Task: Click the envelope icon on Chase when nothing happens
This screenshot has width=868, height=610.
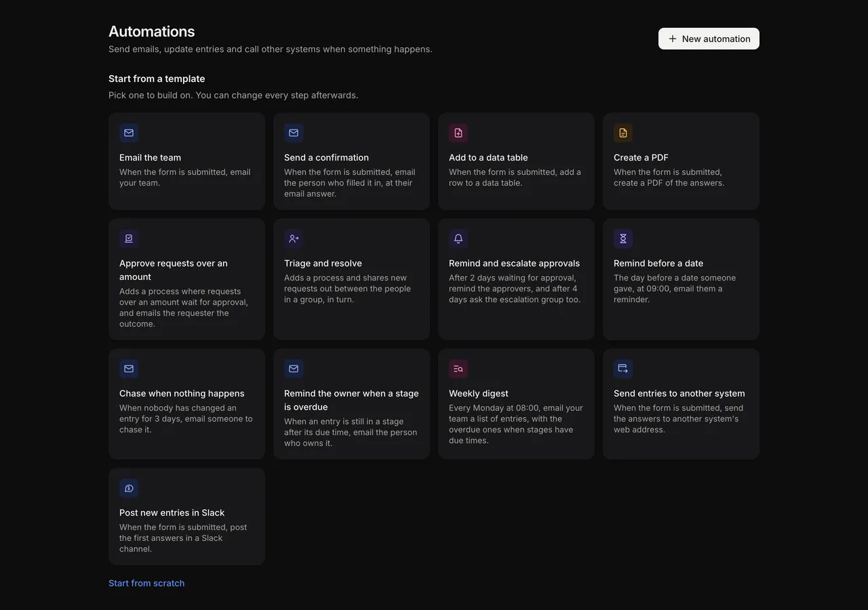Action: click(x=129, y=369)
